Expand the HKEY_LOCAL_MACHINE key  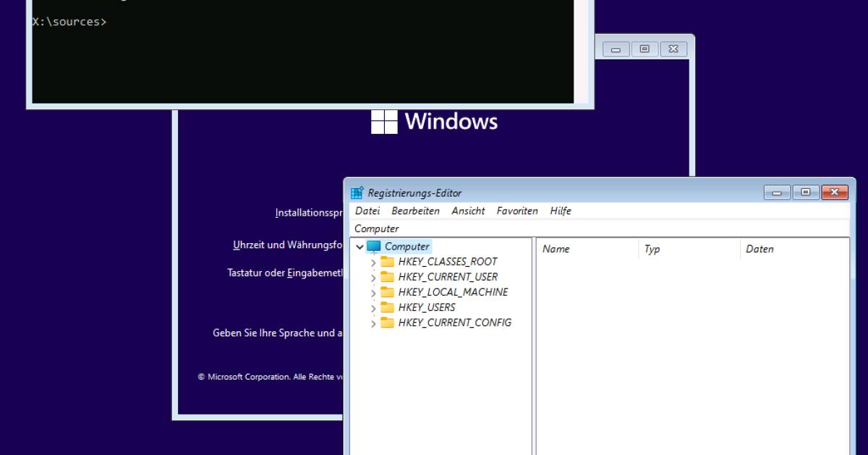pos(373,293)
